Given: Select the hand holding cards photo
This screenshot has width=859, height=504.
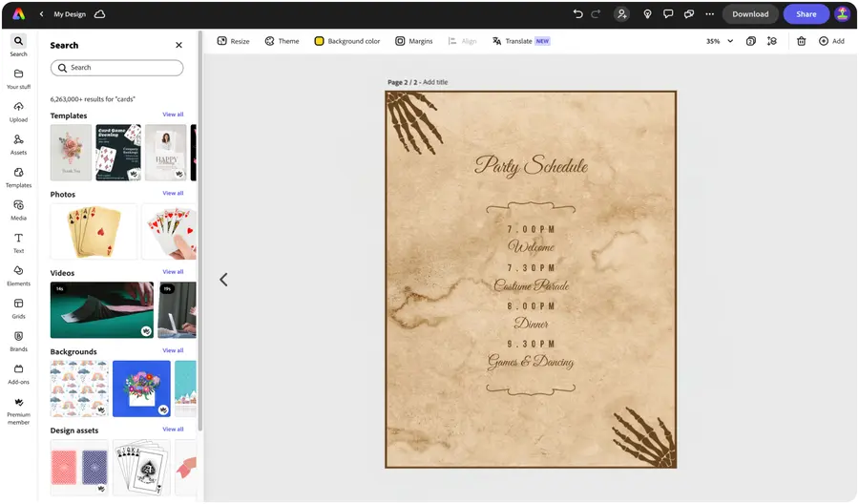Looking at the screenshot, I should [169, 231].
